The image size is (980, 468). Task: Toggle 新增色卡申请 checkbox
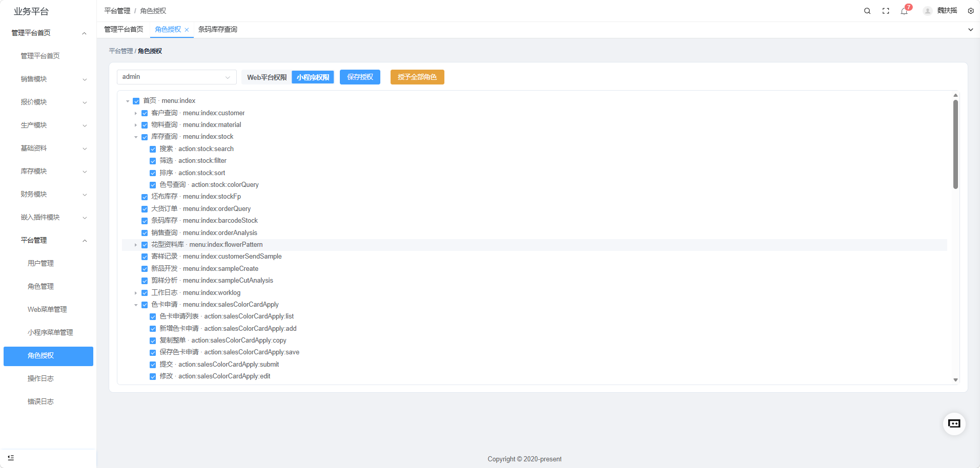click(153, 329)
